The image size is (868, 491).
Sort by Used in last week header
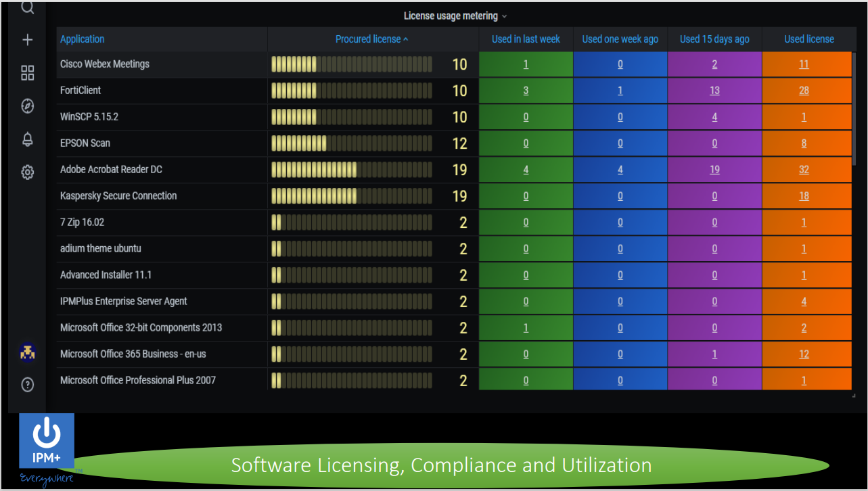(x=526, y=39)
